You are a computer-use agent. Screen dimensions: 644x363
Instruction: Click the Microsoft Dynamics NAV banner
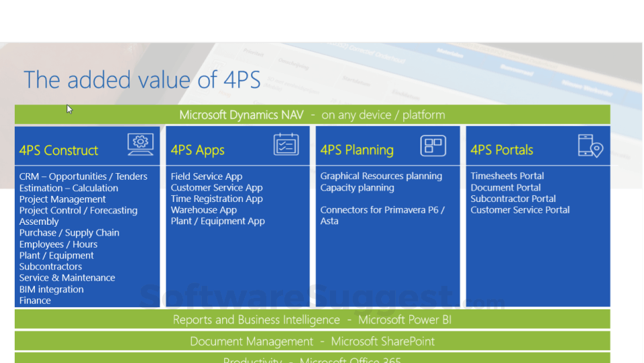click(313, 115)
